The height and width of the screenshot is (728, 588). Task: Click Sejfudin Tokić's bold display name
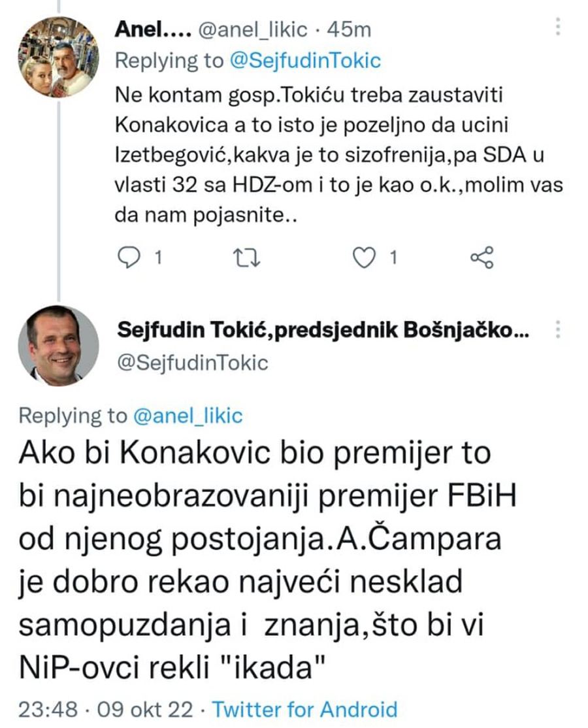click(x=322, y=332)
